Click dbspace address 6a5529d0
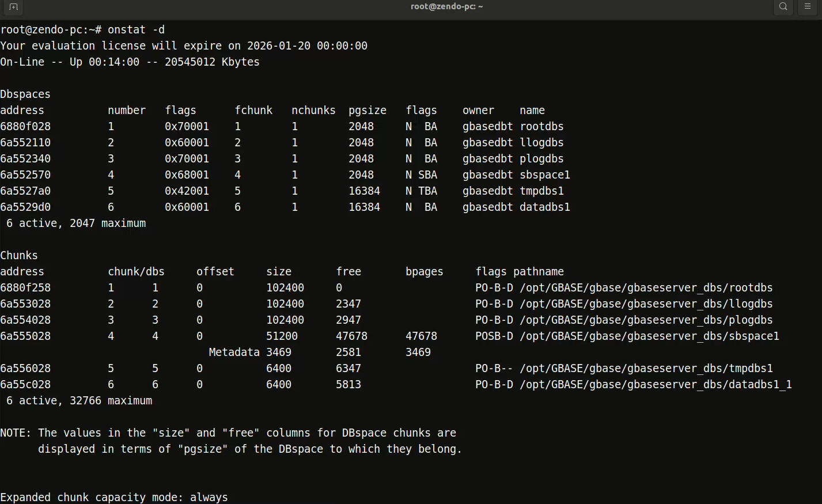The image size is (822, 504). pyautogui.click(x=25, y=207)
